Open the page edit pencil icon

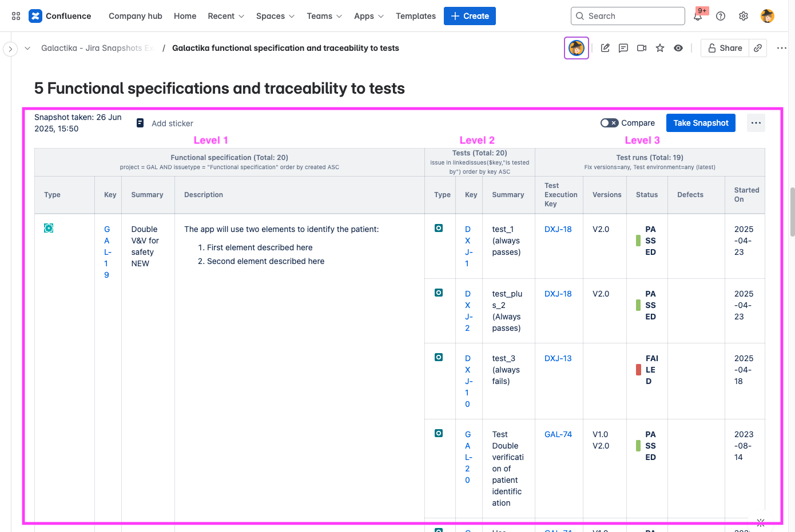605,48
